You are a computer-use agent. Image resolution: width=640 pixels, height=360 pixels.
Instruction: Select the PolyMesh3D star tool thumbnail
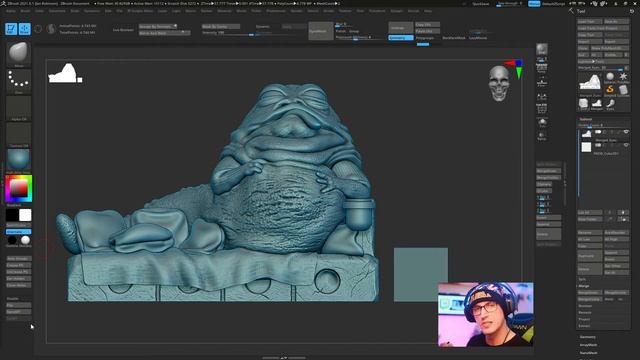point(623,77)
